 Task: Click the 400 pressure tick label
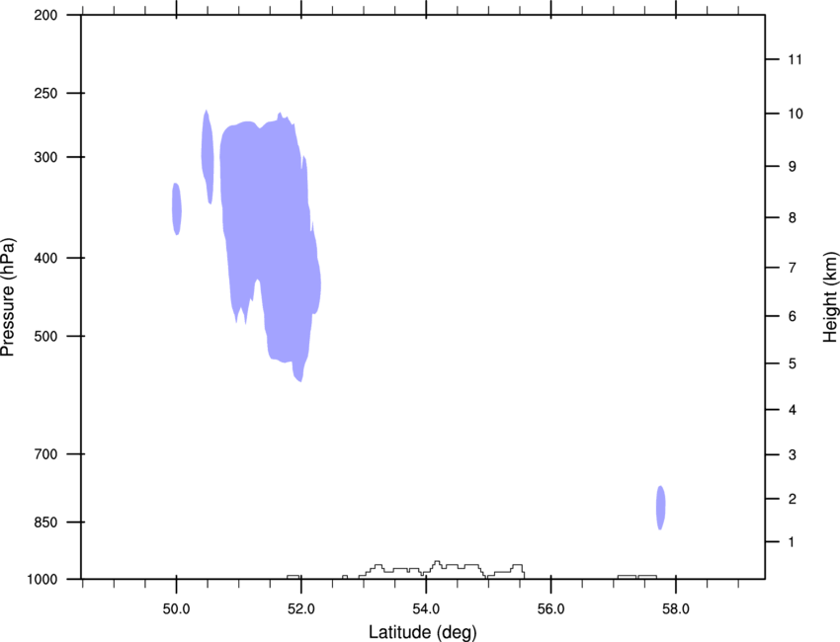click(x=45, y=258)
